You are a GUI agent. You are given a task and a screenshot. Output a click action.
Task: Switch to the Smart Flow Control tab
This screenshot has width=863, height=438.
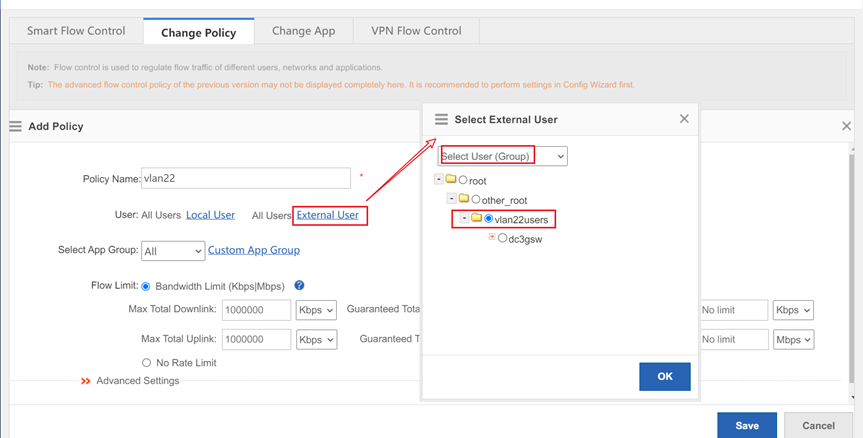(77, 31)
